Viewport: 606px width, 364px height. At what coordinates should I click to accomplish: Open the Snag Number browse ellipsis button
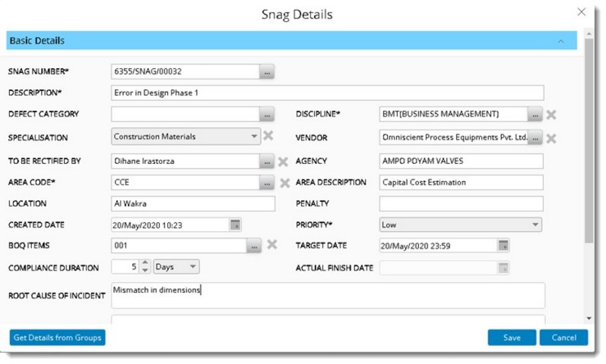267,73
